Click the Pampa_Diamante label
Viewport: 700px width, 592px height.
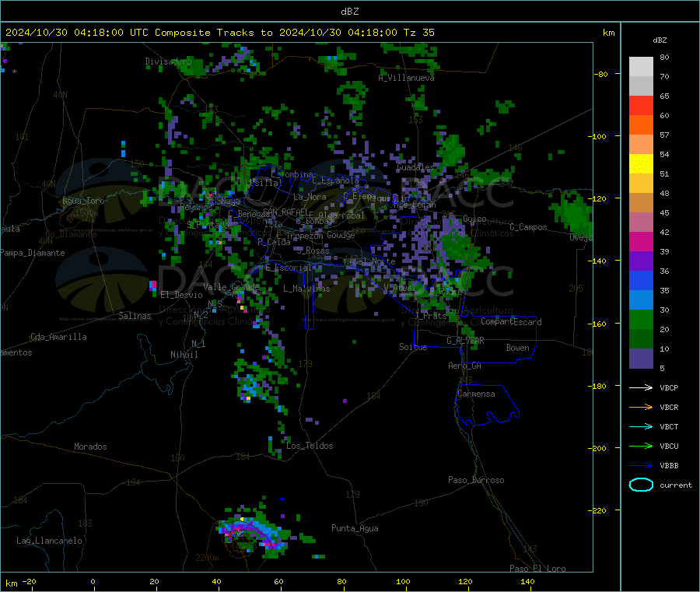pos(32,253)
